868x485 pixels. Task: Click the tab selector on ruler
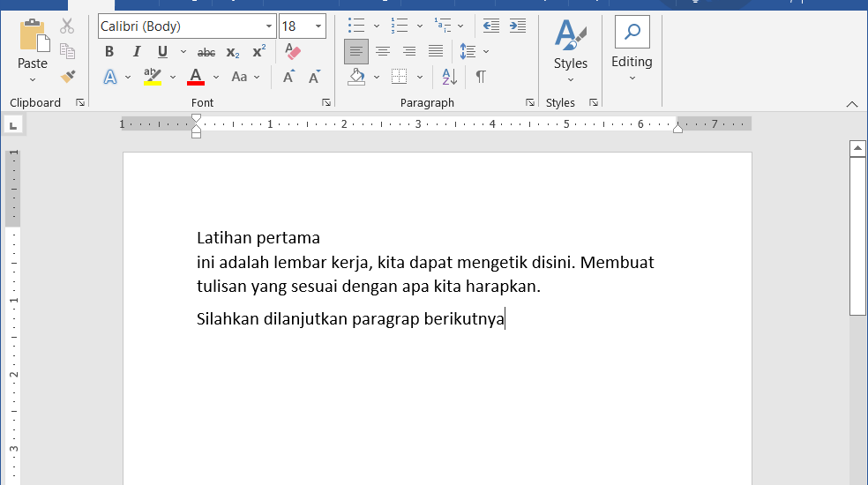[x=13, y=126]
